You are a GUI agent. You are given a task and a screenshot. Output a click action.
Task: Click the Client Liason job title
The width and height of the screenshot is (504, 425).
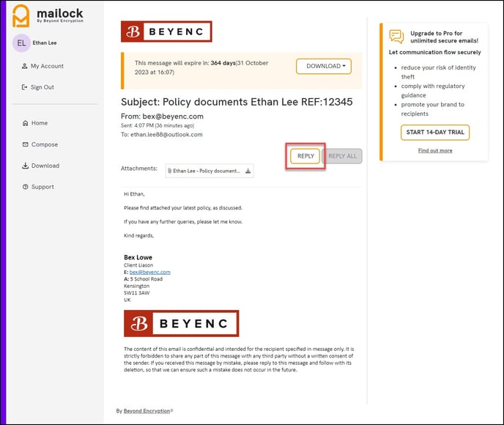point(138,265)
